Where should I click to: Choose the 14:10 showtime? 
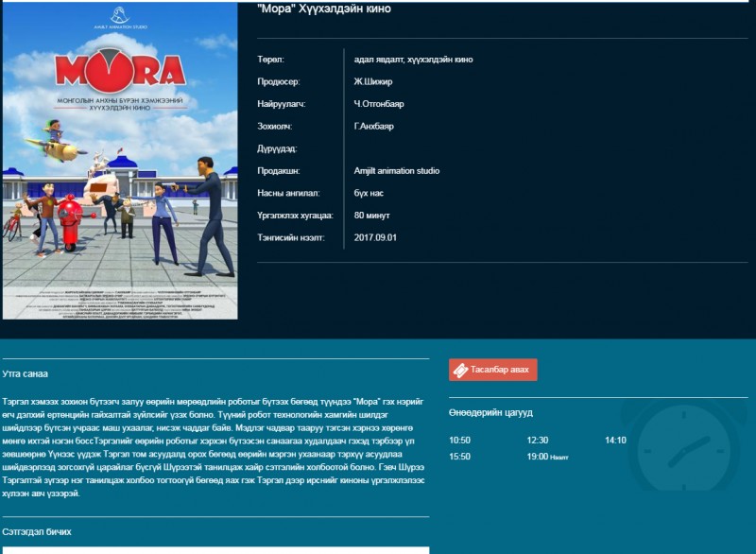pos(616,441)
